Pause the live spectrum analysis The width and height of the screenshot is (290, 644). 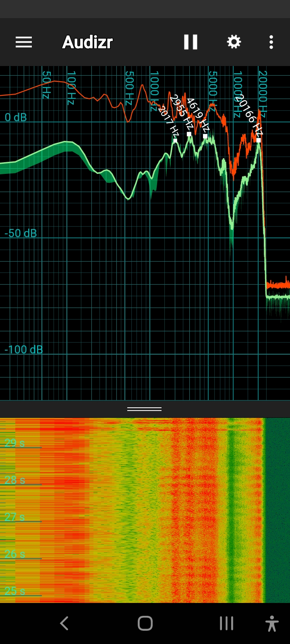(x=191, y=42)
